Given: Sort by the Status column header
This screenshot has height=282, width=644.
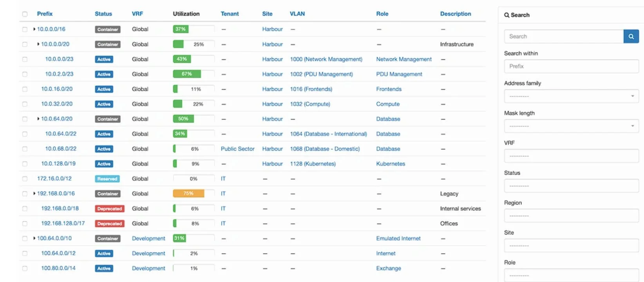Looking at the screenshot, I should [103, 14].
